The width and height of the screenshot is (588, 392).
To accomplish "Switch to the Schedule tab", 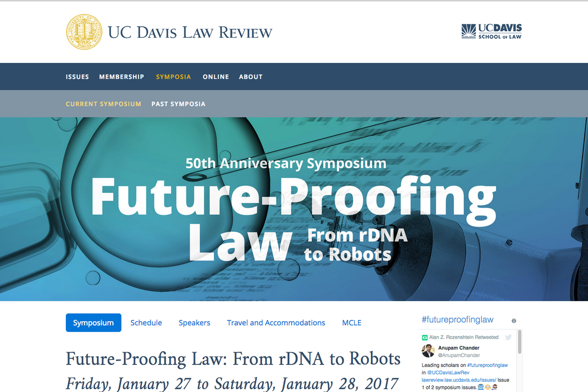I will [146, 323].
